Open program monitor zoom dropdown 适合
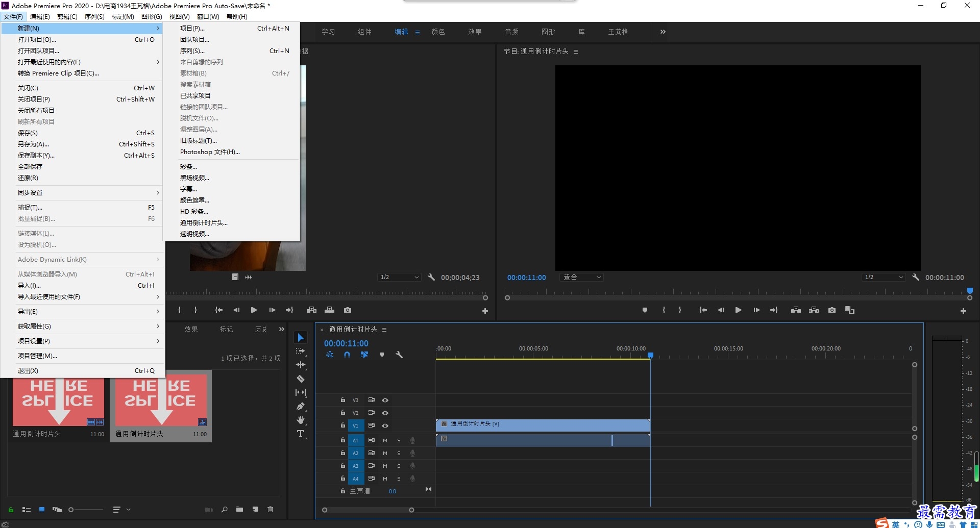The image size is (980, 528). pyautogui.click(x=582, y=277)
